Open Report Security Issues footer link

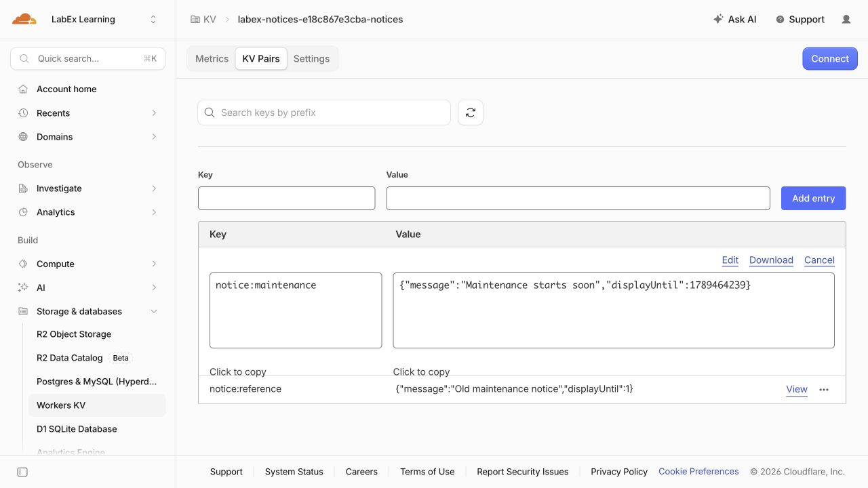523,472
